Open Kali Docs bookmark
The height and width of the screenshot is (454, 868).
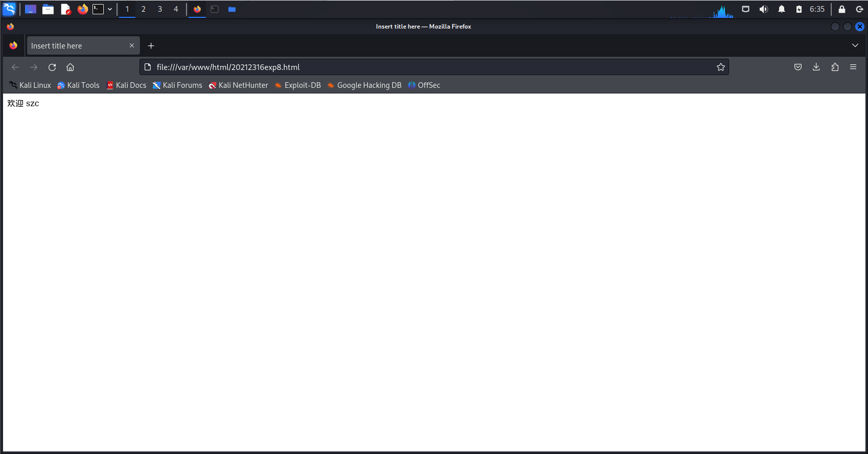click(x=126, y=85)
